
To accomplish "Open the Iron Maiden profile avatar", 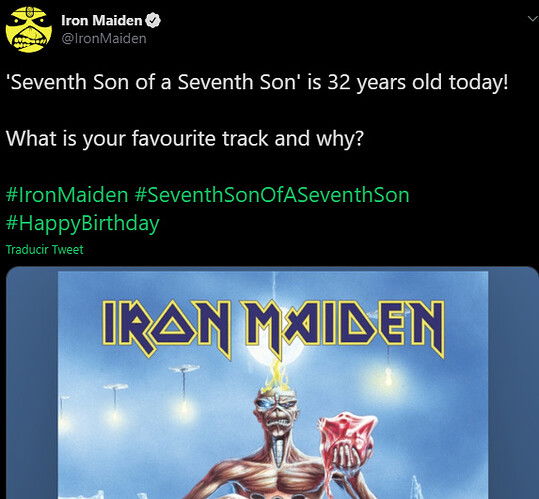I will coord(29,30).
